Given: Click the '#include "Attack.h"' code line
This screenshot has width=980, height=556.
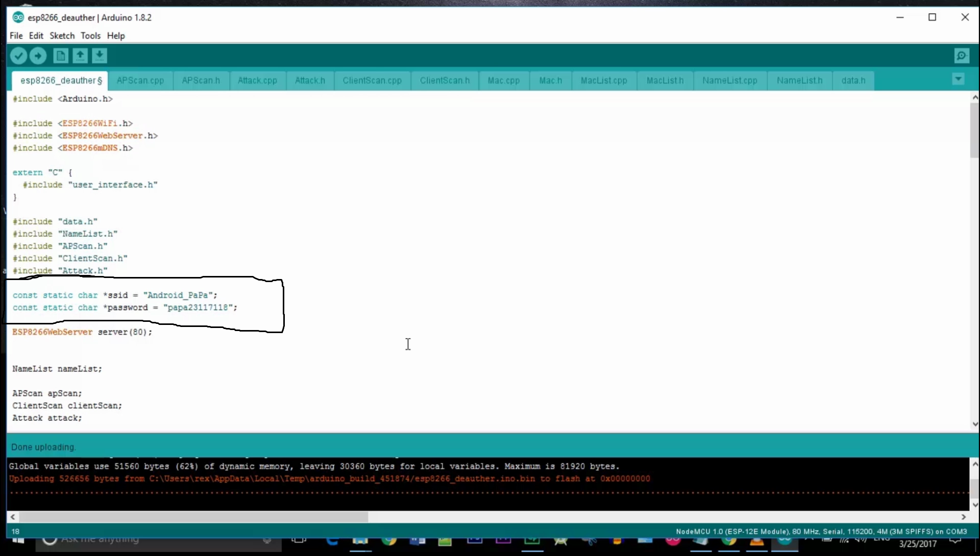Looking at the screenshot, I should [60, 270].
